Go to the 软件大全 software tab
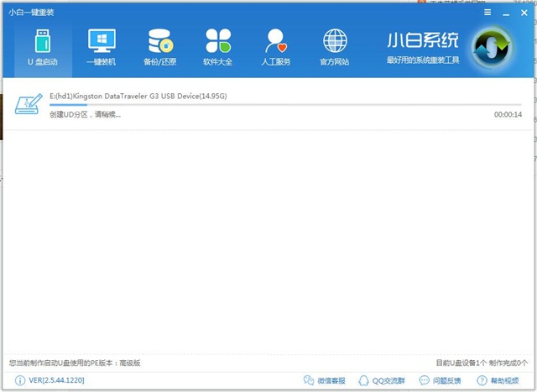This screenshot has height=392, width=537. click(218, 48)
